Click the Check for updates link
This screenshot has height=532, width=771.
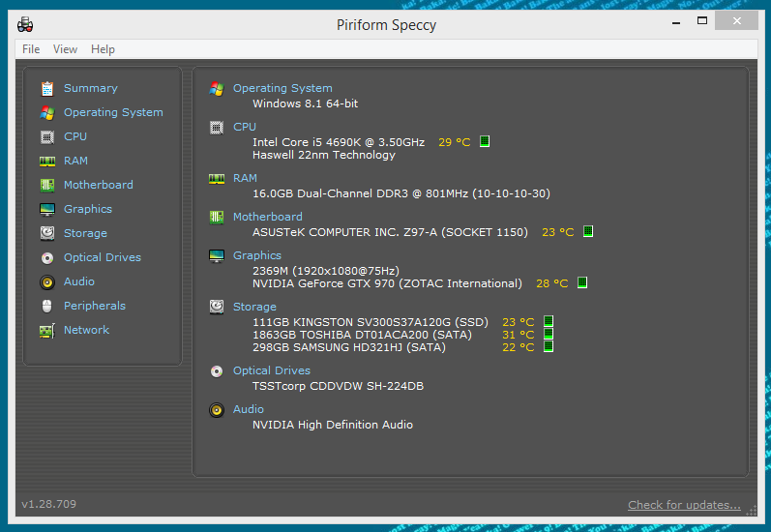[x=684, y=505]
